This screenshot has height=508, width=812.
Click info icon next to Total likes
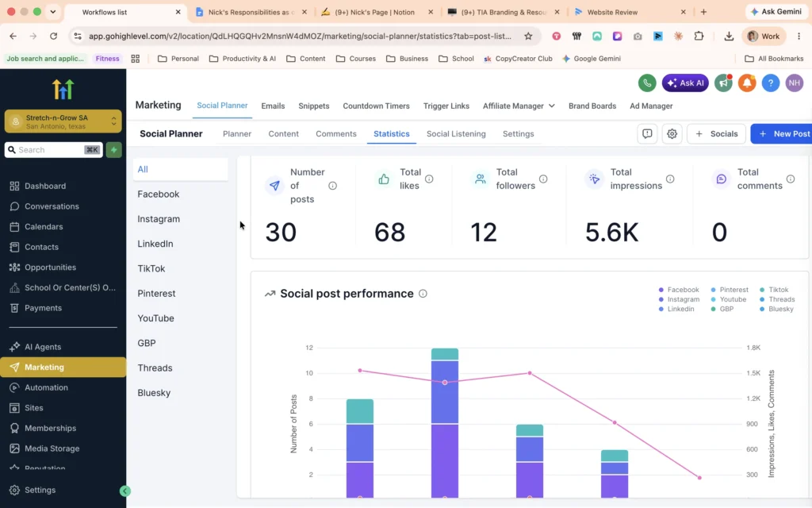pos(429,179)
